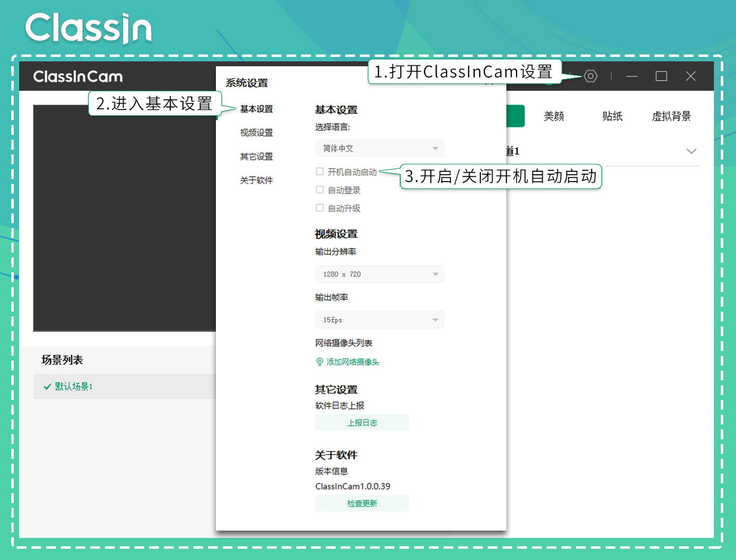Viewport: 736px width, 560px height.
Task: Open ClassInCam settings hexagon icon
Action: tap(590, 76)
